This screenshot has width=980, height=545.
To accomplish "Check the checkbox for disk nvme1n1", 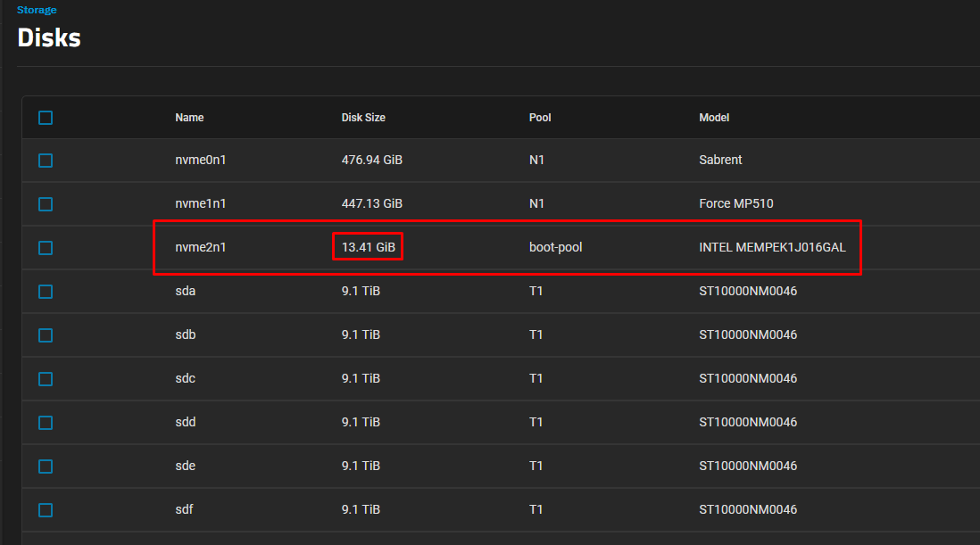I will point(46,203).
